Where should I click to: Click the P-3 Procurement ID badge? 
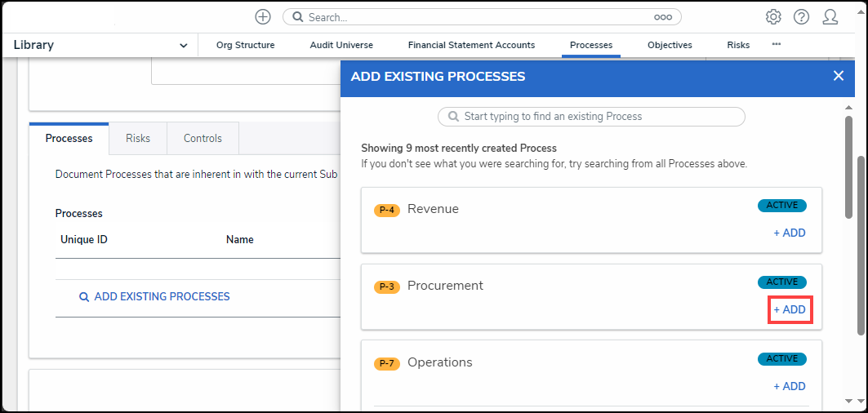point(387,286)
